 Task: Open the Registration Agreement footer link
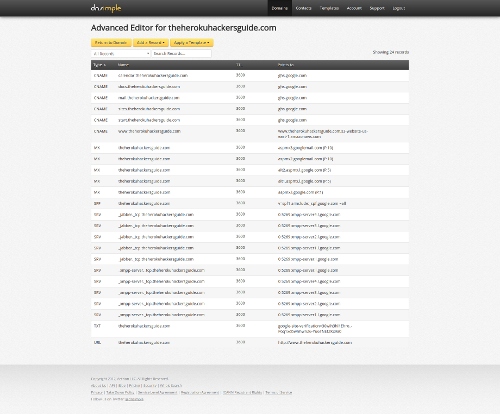(x=200, y=392)
